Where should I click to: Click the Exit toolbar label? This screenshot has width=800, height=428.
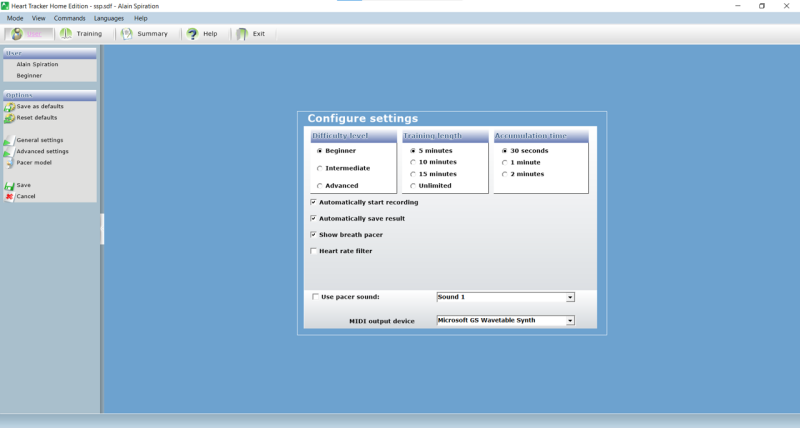[259, 34]
